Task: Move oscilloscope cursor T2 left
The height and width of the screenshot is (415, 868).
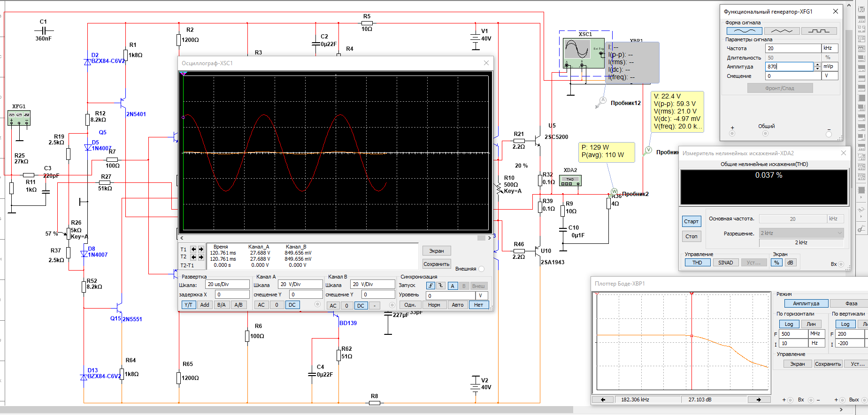Action: pos(193,257)
